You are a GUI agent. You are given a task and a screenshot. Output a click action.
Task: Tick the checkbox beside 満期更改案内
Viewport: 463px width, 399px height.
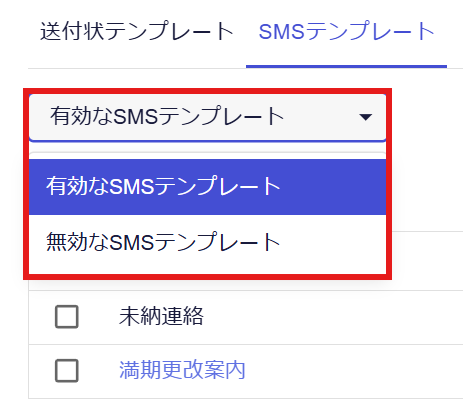[67, 371]
